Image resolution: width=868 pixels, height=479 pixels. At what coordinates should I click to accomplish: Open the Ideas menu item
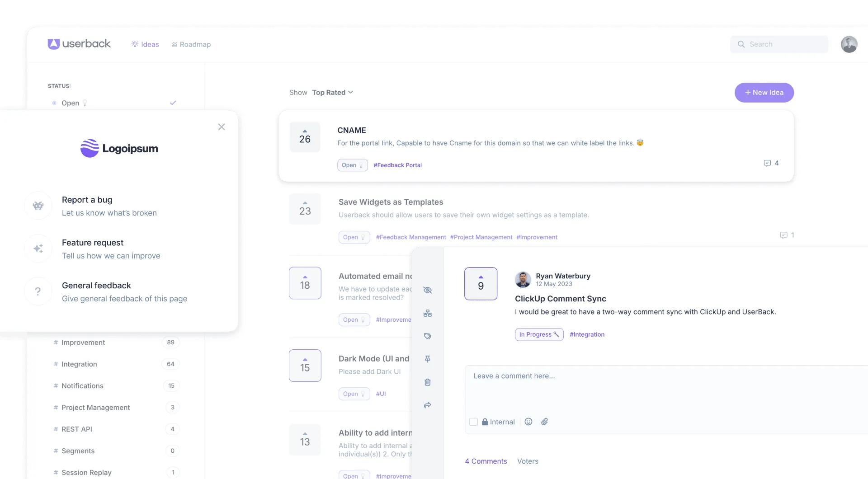click(x=145, y=44)
